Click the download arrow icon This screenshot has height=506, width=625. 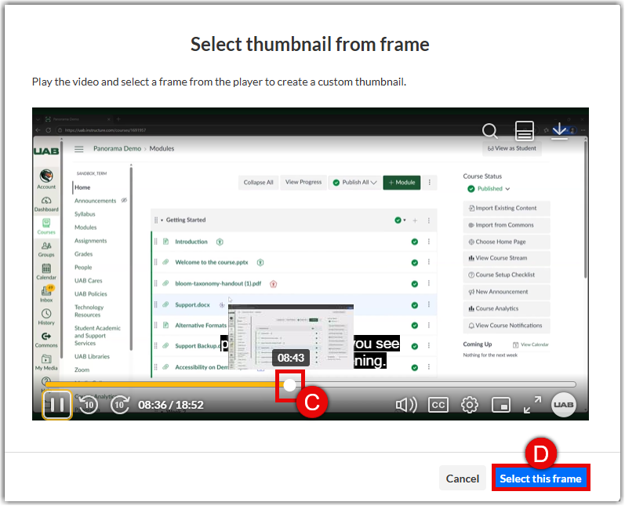tap(560, 130)
